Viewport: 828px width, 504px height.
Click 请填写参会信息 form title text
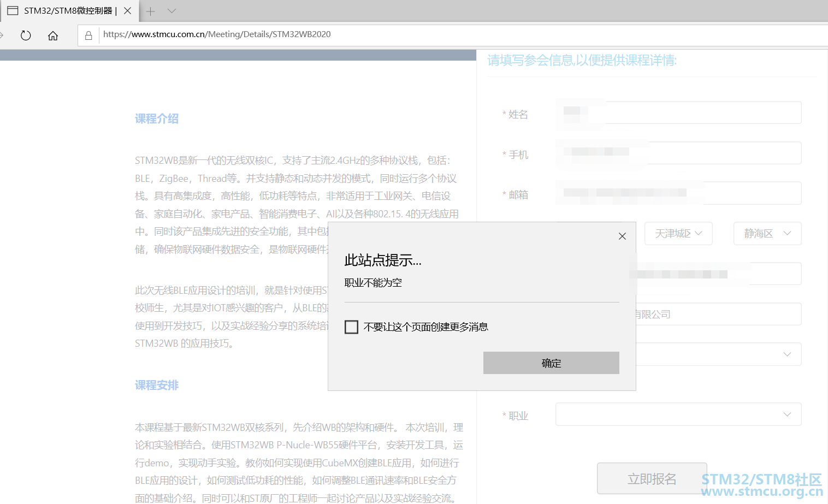[582, 60]
